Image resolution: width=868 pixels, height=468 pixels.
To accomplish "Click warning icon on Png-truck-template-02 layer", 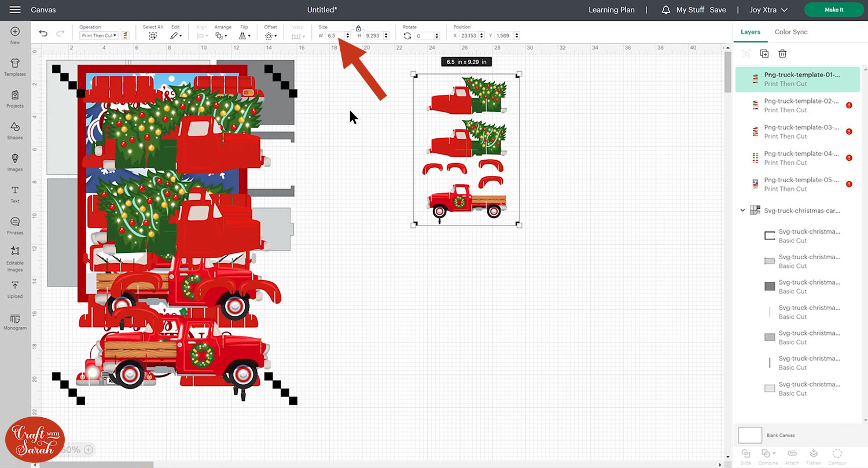I will point(849,105).
